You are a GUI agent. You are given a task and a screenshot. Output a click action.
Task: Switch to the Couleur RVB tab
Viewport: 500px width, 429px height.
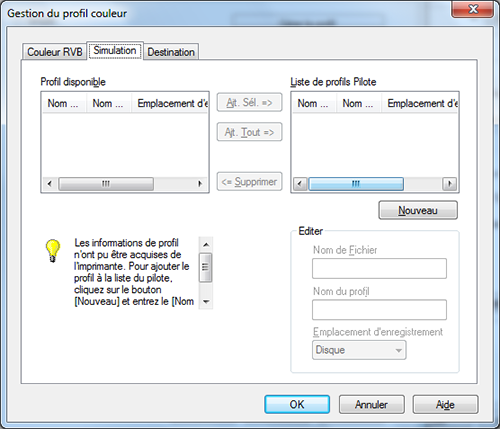pos(55,52)
